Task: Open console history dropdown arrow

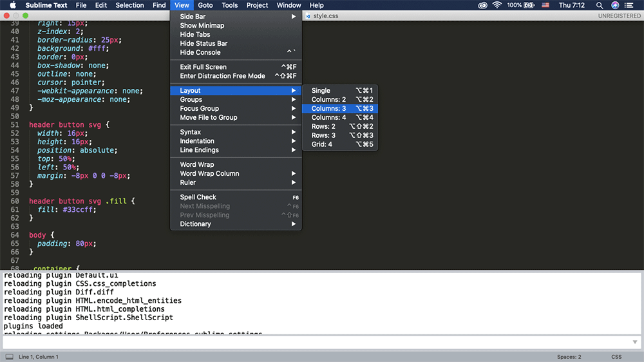Action: click(635, 342)
